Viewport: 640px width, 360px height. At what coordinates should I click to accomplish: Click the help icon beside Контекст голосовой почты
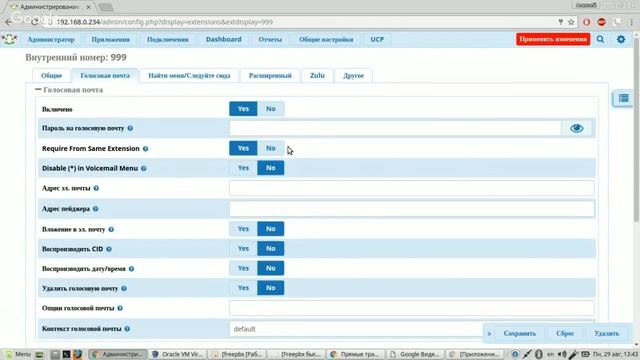127,329
